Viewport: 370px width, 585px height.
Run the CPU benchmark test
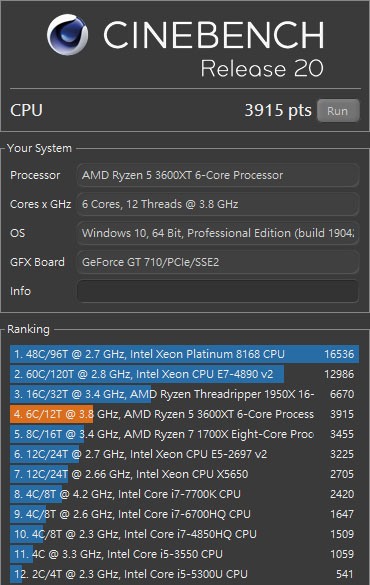tap(338, 111)
